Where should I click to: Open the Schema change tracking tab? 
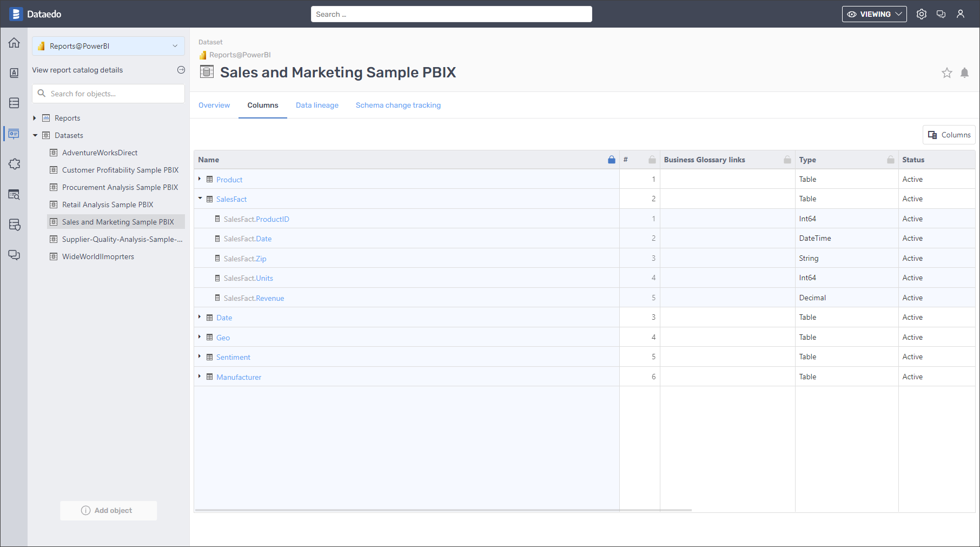(398, 105)
